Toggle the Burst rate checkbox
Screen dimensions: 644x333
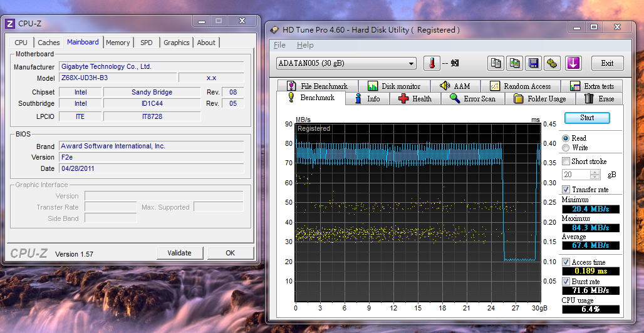point(566,282)
